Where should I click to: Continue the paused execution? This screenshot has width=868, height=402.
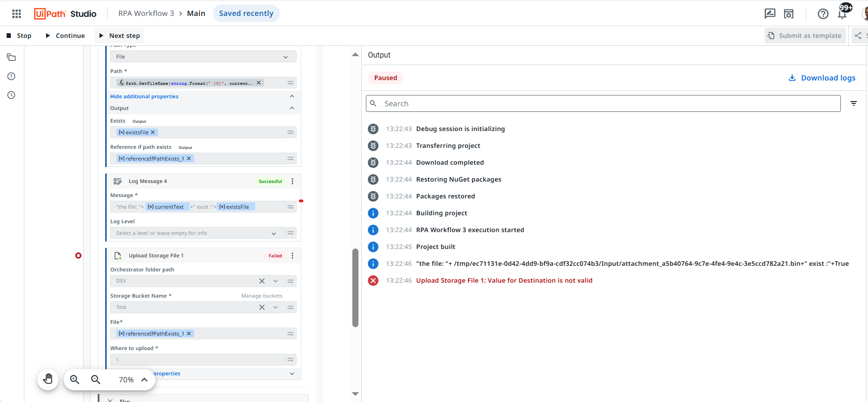(65, 36)
